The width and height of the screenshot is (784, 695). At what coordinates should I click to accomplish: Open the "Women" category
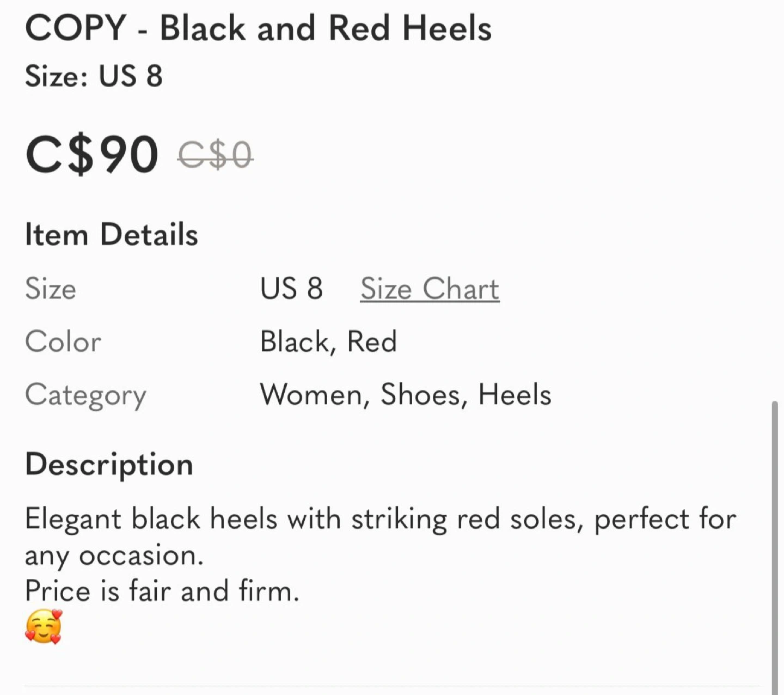tap(311, 395)
